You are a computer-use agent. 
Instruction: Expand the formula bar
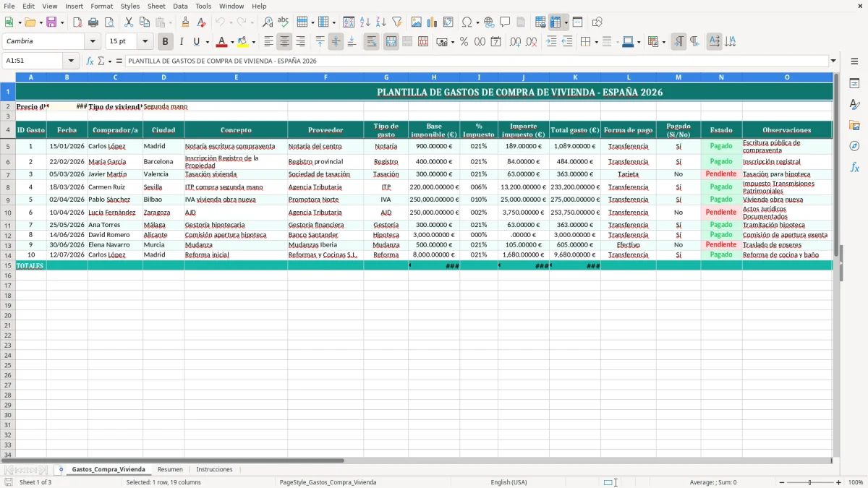tap(833, 61)
